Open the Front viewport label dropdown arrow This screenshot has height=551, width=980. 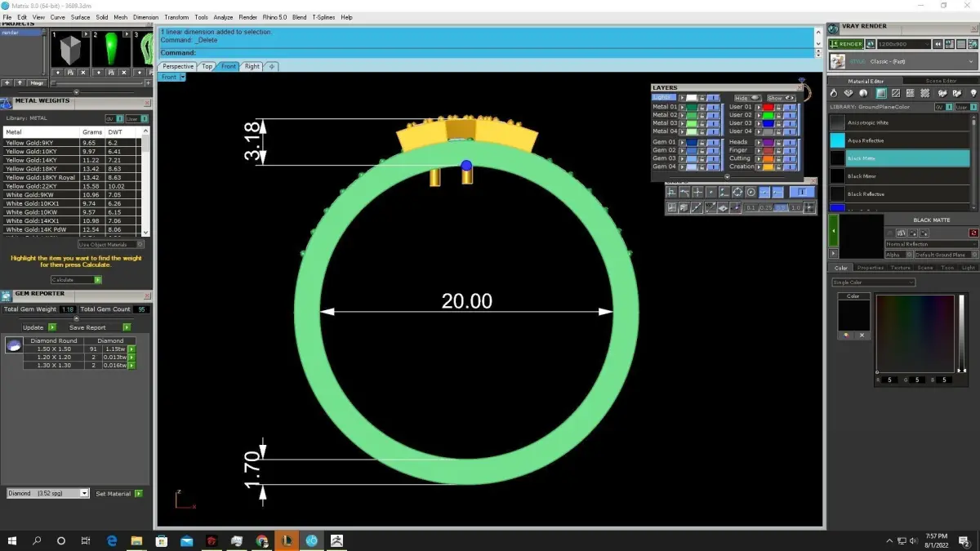pyautogui.click(x=183, y=77)
